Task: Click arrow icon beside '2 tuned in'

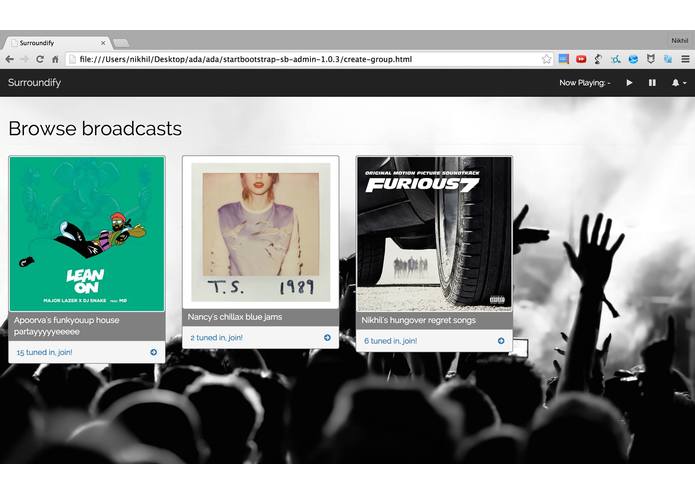Action: tap(327, 338)
